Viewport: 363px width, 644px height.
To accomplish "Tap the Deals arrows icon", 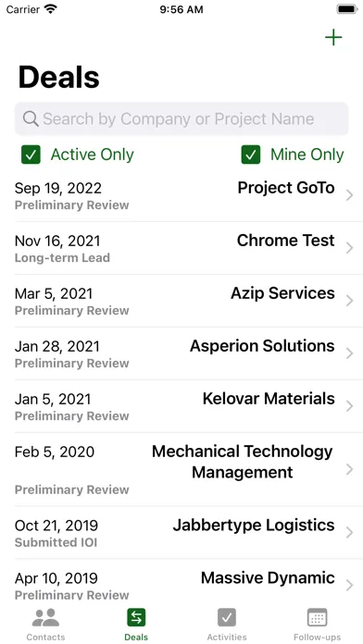I will (x=136, y=617).
